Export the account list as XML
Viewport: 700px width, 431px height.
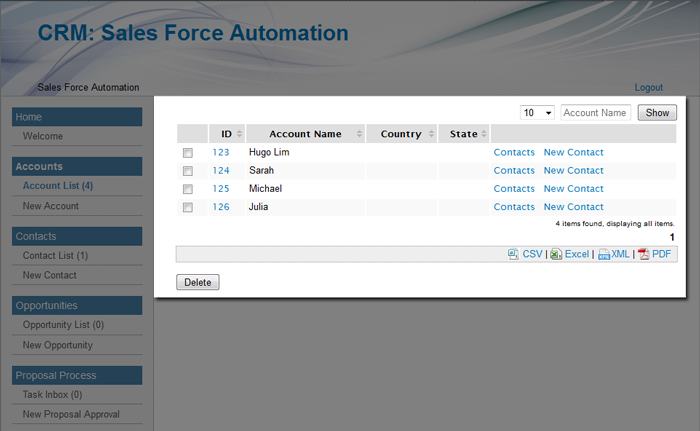click(620, 254)
